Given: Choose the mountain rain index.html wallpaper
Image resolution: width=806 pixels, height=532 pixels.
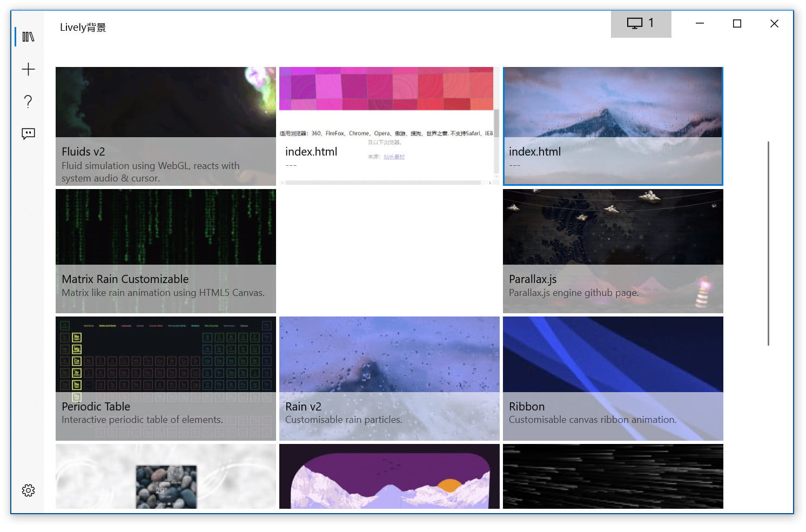Looking at the screenshot, I should pyautogui.click(x=613, y=126).
